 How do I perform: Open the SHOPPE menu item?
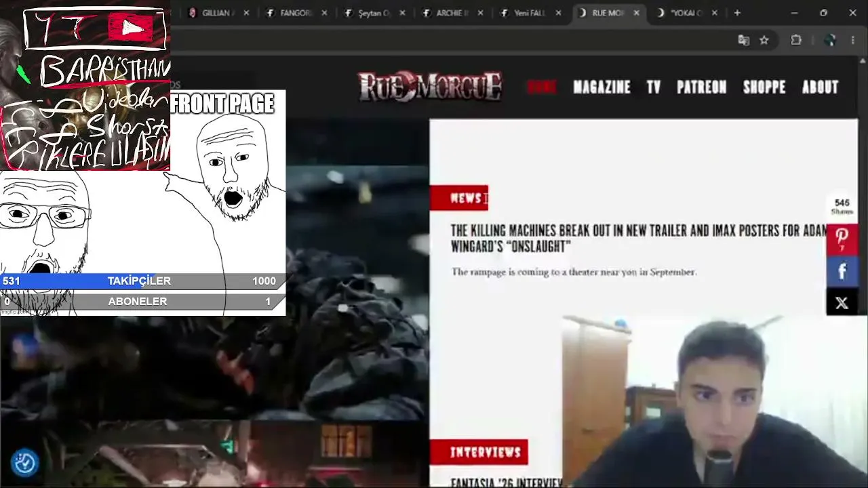click(x=764, y=87)
